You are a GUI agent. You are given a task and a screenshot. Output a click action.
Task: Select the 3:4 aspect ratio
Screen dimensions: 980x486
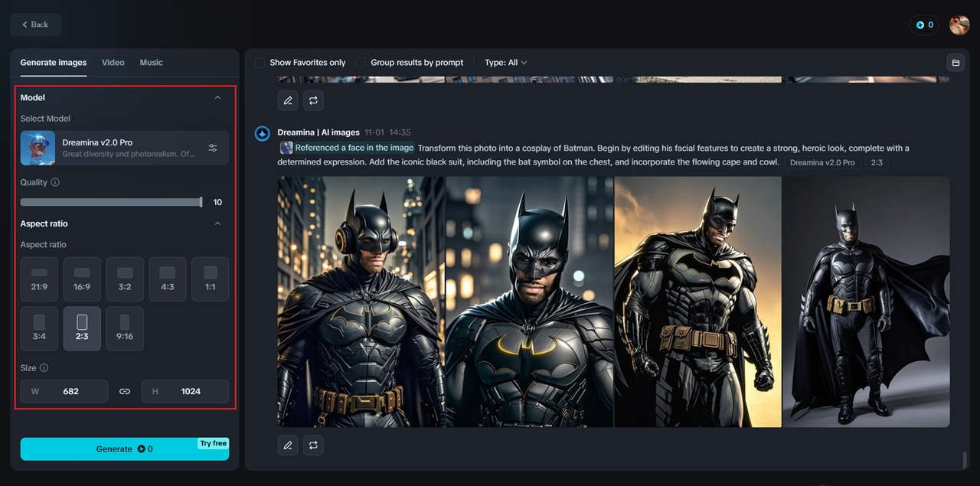pyautogui.click(x=39, y=328)
